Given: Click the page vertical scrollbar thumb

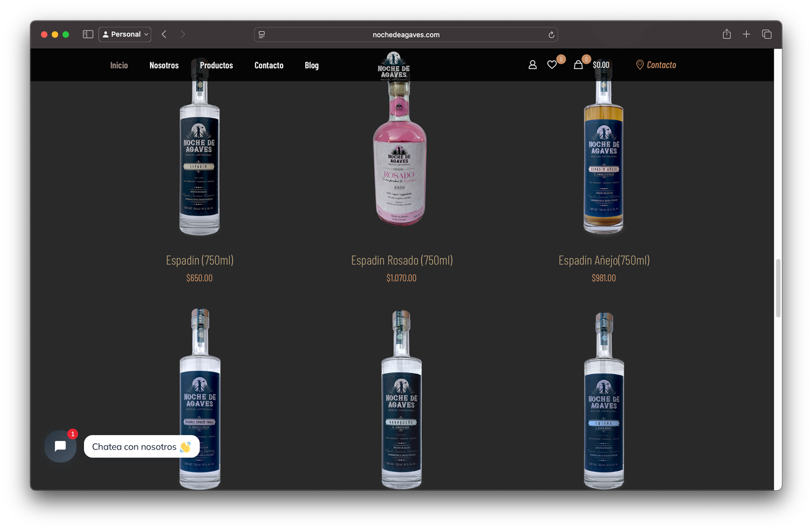Looking at the screenshot, I should (778, 288).
